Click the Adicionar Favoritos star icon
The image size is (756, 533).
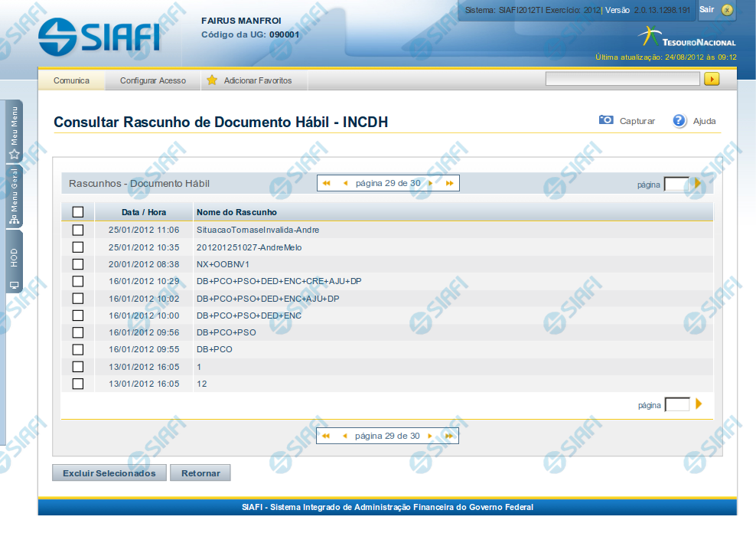click(212, 80)
